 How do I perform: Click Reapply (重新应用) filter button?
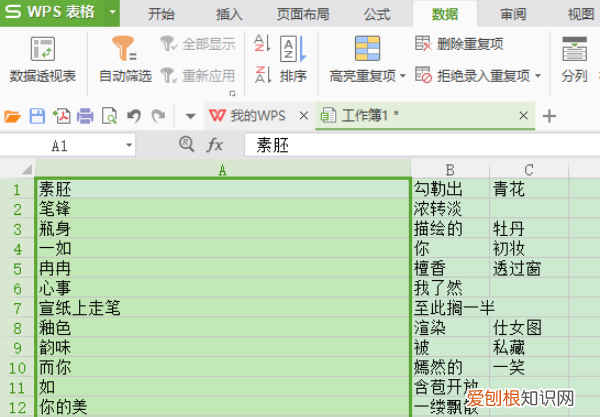[197, 75]
